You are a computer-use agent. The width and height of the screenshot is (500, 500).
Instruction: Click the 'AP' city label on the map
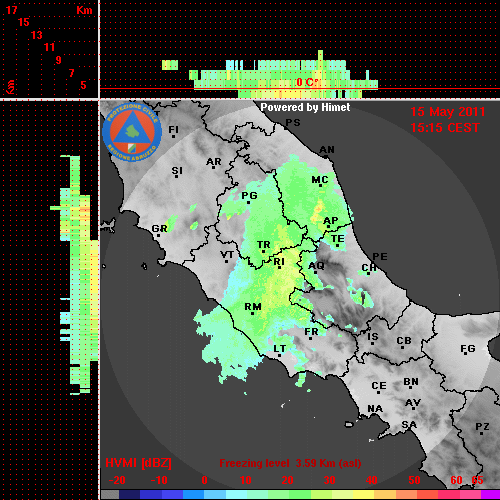pyautogui.click(x=331, y=221)
